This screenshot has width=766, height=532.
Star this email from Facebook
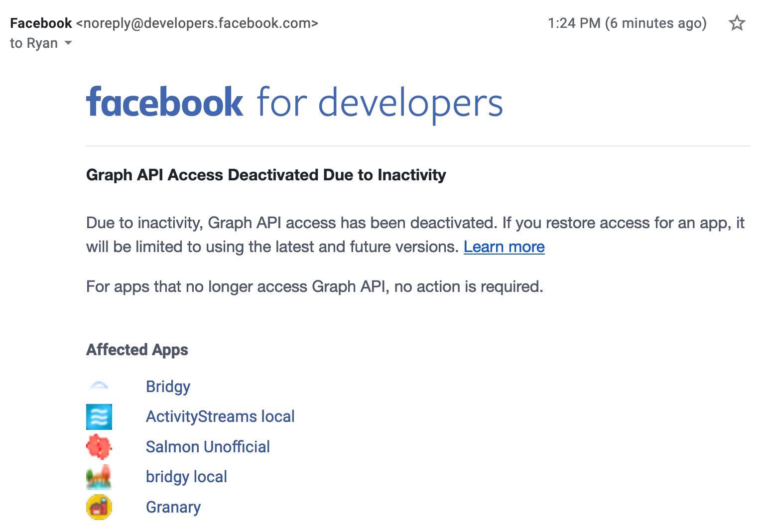tap(737, 23)
